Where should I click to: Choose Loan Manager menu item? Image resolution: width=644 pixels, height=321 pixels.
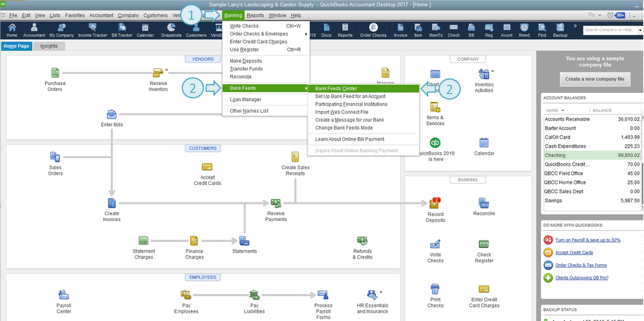(x=266, y=99)
